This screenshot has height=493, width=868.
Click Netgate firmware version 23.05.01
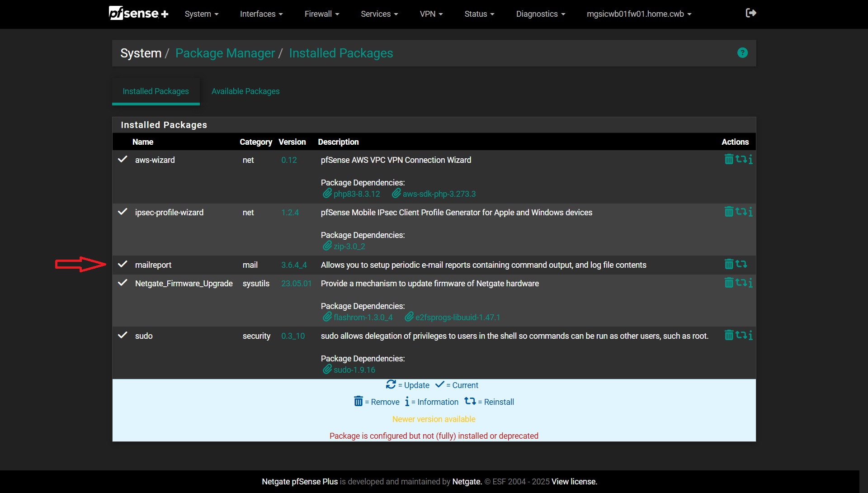[296, 284]
